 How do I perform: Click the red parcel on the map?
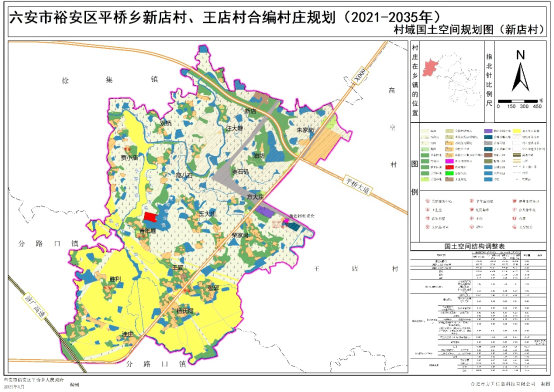151,217
